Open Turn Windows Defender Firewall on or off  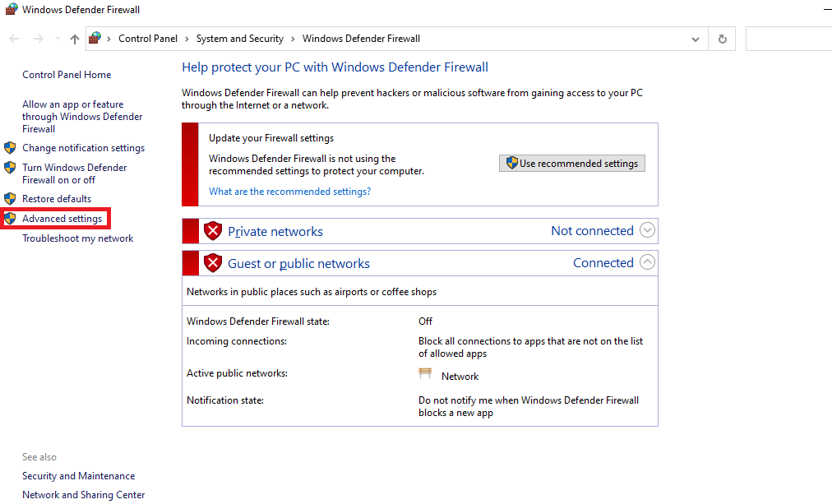click(74, 173)
